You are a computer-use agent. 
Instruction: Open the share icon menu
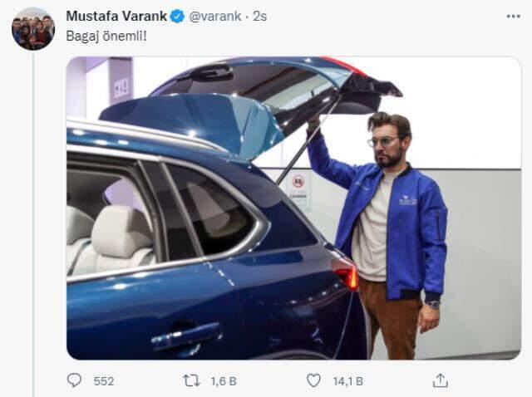(x=441, y=380)
